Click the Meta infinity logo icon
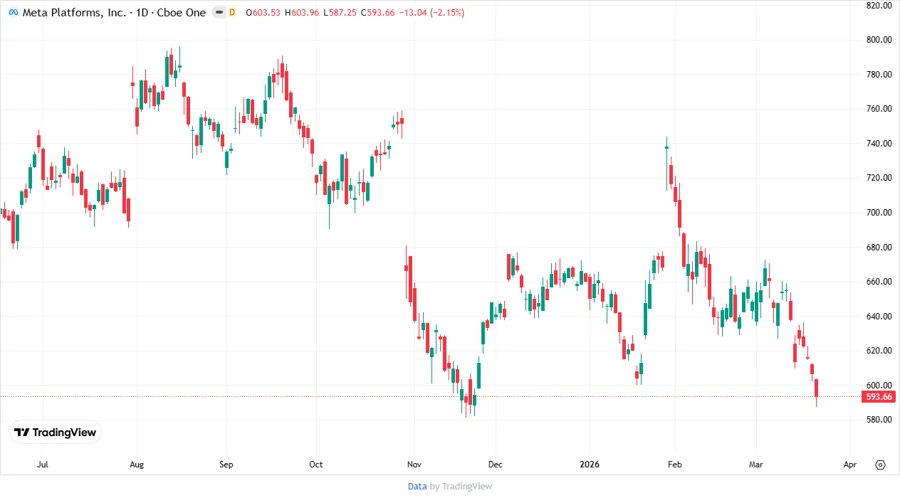This screenshot has height=498, width=900. pyautogui.click(x=13, y=12)
